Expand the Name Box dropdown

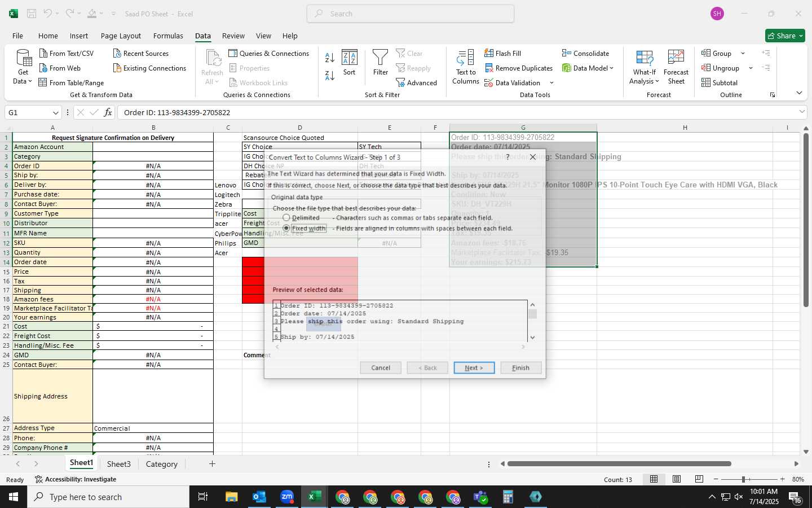pyautogui.click(x=55, y=112)
